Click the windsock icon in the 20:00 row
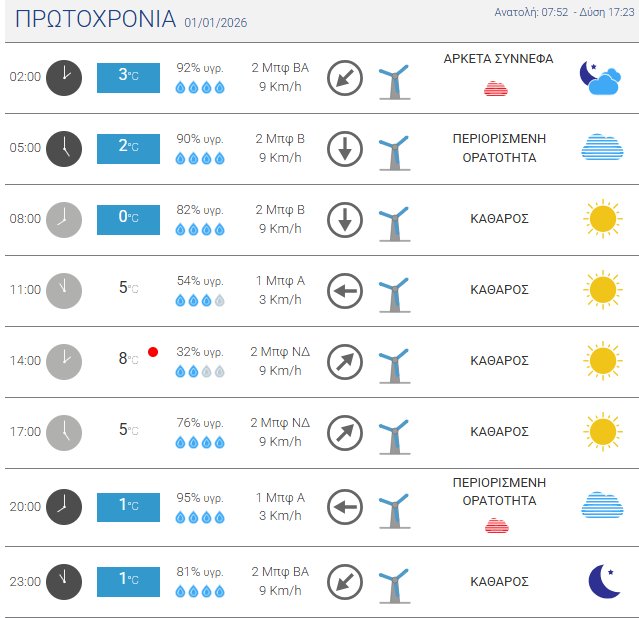639x618 pixels. pyautogui.click(x=396, y=508)
